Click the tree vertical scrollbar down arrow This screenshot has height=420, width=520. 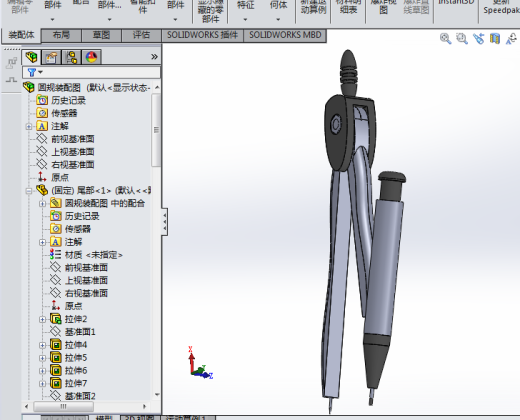tap(157, 395)
